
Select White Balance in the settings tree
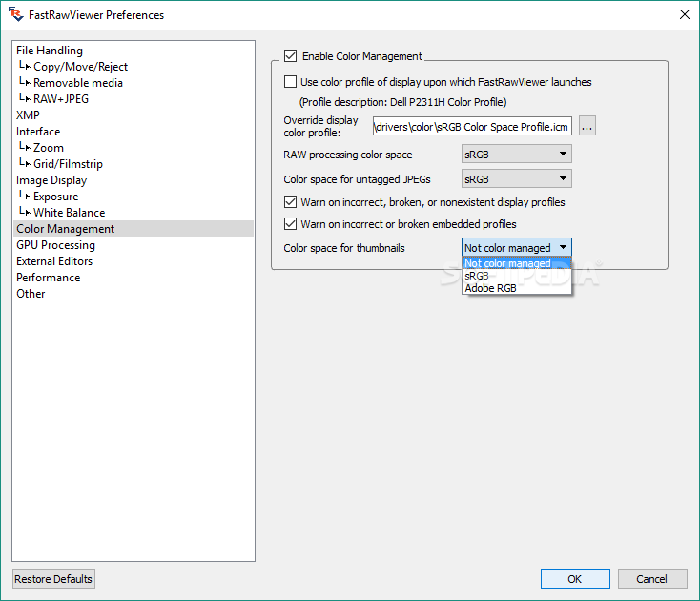(x=70, y=213)
